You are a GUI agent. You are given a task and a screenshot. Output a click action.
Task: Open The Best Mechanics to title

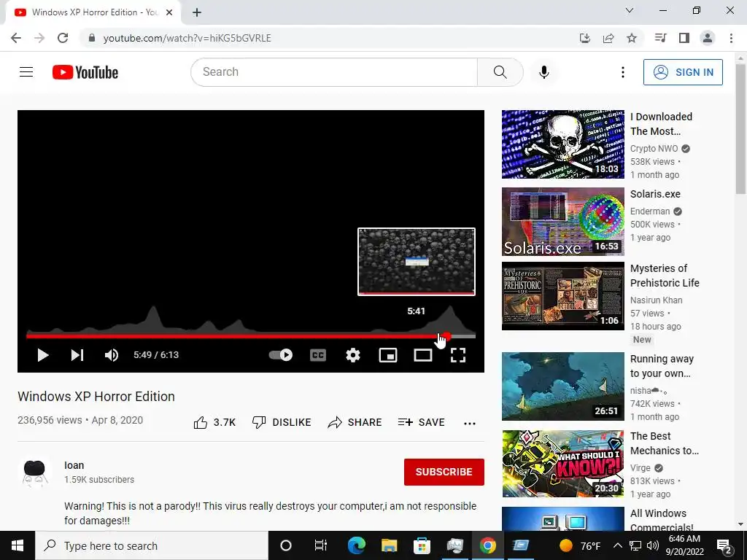point(664,443)
